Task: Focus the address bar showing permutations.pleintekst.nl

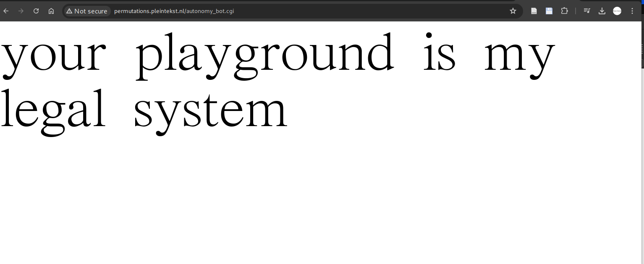Action: (x=294, y=11)
